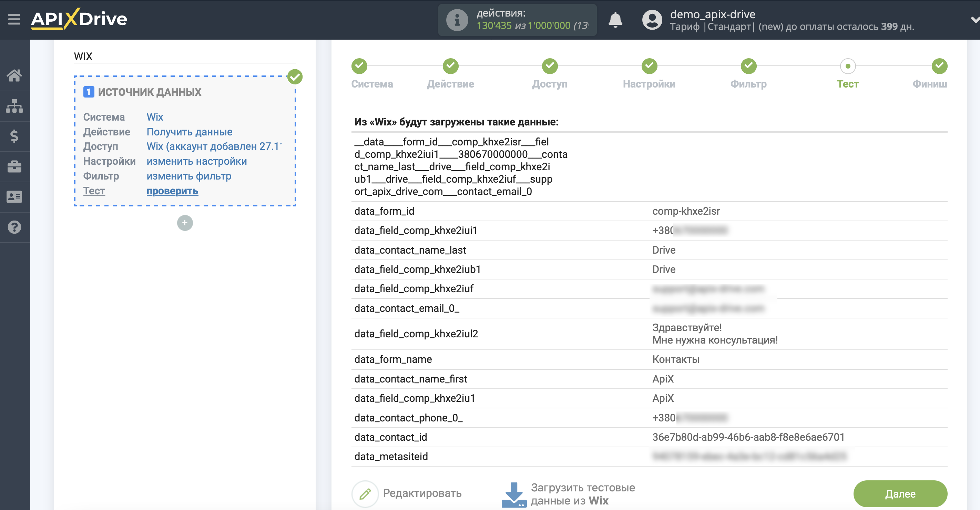Image resolution: width=980 pixels, height=510 pixels.
Task: Click the download test data icon
Action: pos(514,494)
